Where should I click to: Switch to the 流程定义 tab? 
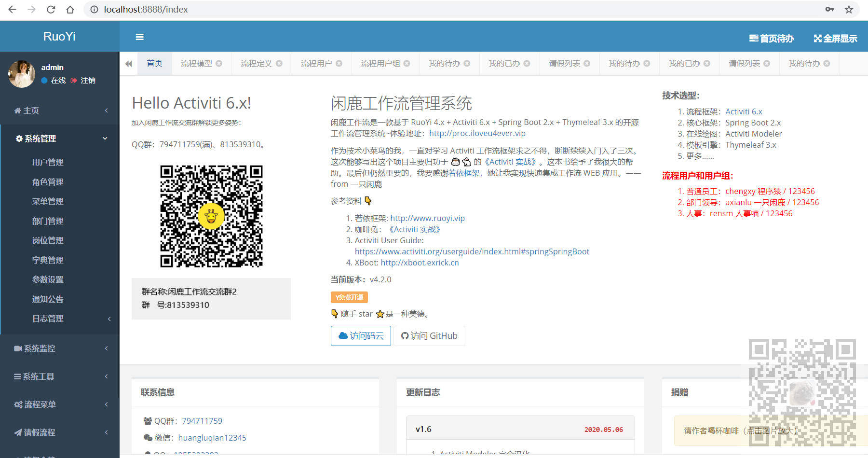(x=257, y=63)
